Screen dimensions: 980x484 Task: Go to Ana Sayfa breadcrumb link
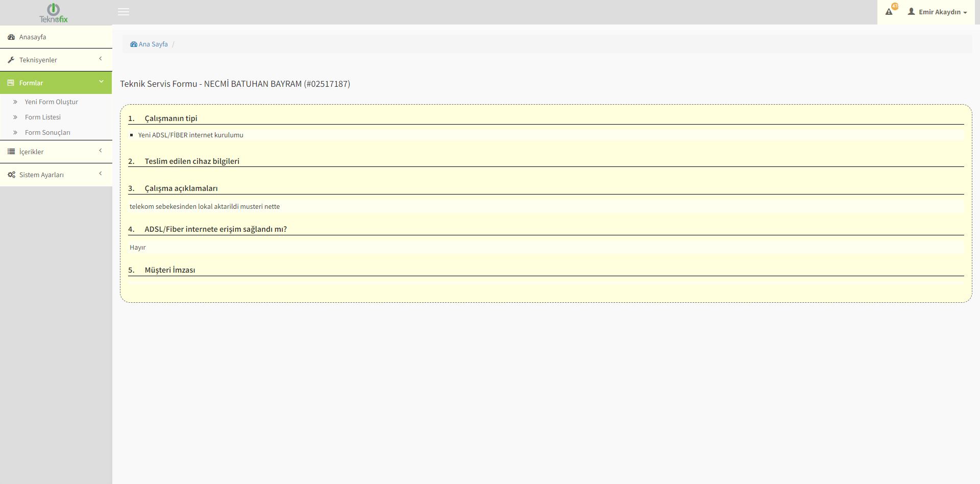click(x=153, y=44)
